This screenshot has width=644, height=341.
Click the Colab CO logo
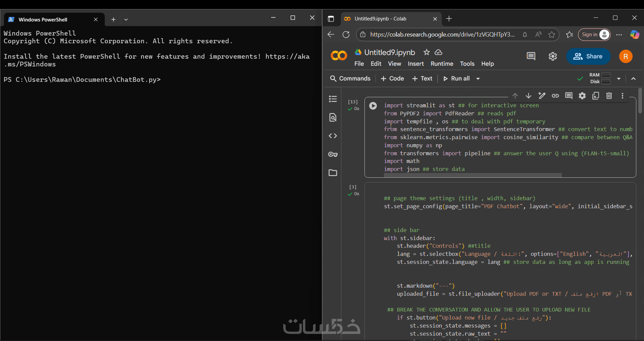tap(339, 56)
